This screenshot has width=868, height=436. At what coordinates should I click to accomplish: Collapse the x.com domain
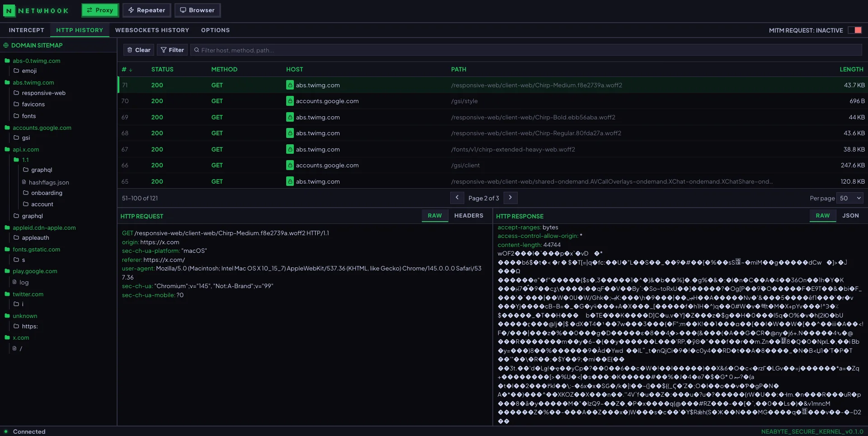(17, 337)
